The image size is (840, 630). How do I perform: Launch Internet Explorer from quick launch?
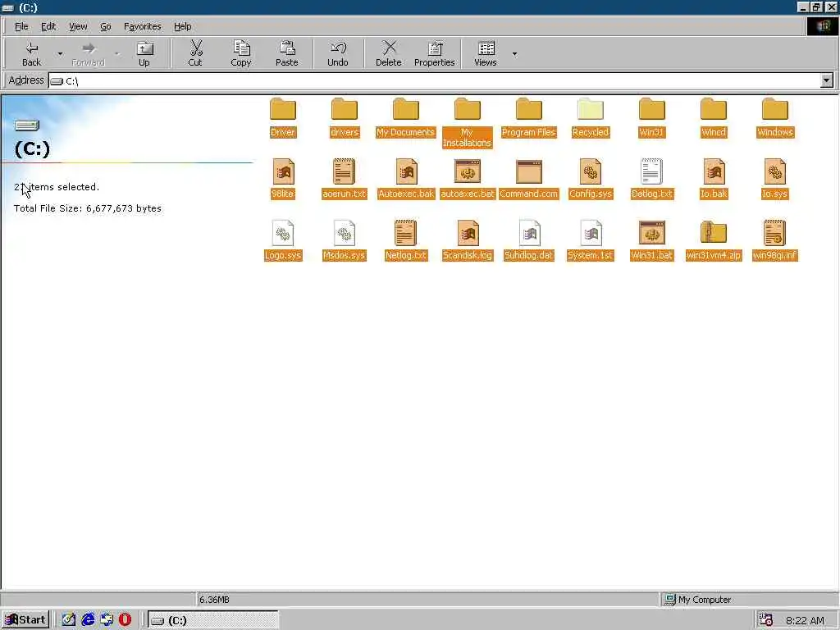click(88, 620)
